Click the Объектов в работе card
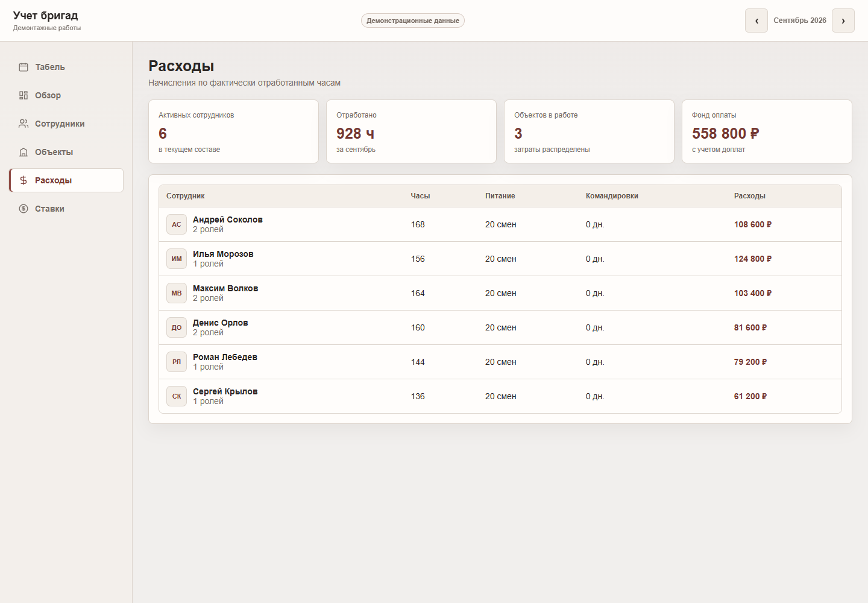Viewport: 868px width, 603px height. point(589,131)
